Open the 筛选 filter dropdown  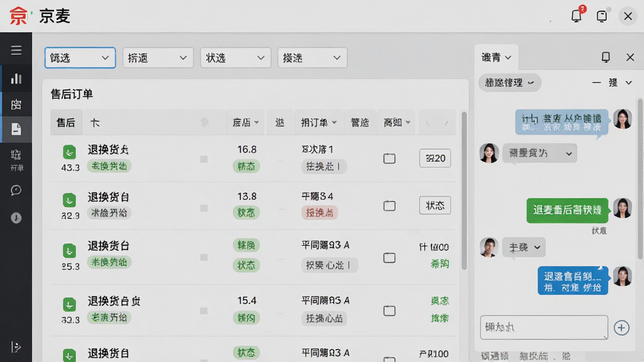point(80,58)
